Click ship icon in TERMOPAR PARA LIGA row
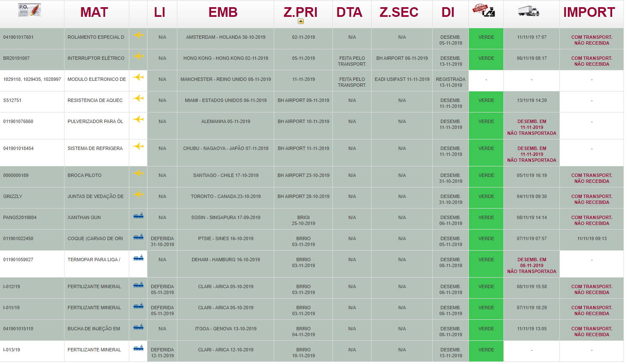Screen dimensions: 626x364 click(x=138, y=258)
